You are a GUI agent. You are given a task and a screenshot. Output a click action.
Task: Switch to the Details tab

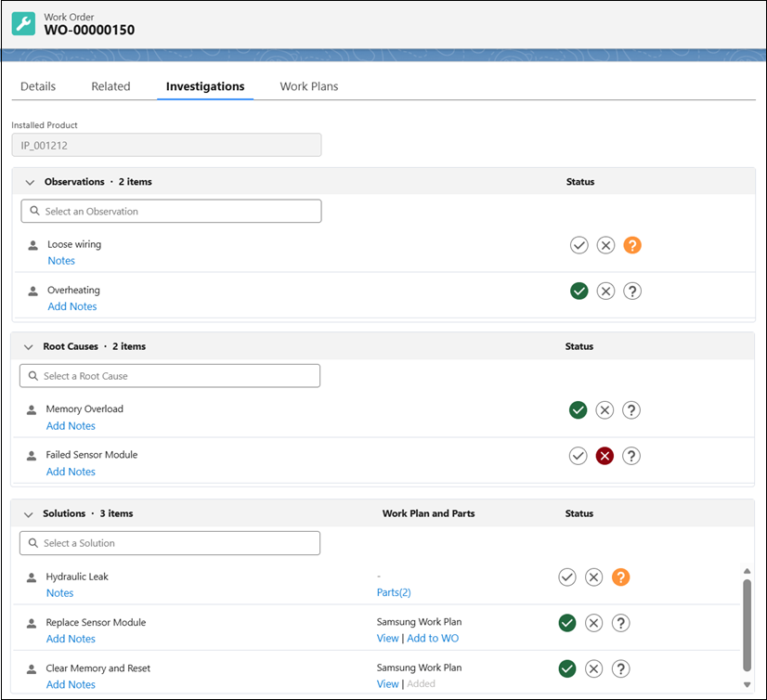point(38,86)
